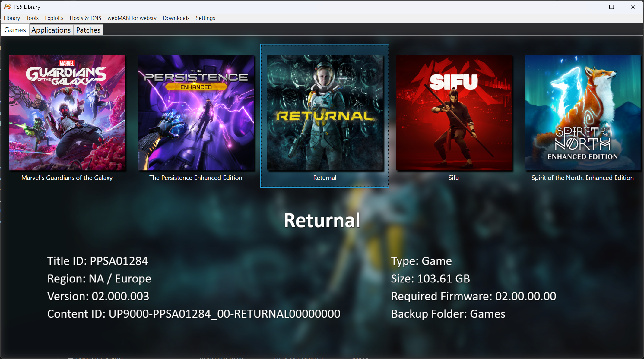
Task: Click the Title ID: PPSA01284 line
Action: pyautogui.click(x=97, y=261)
